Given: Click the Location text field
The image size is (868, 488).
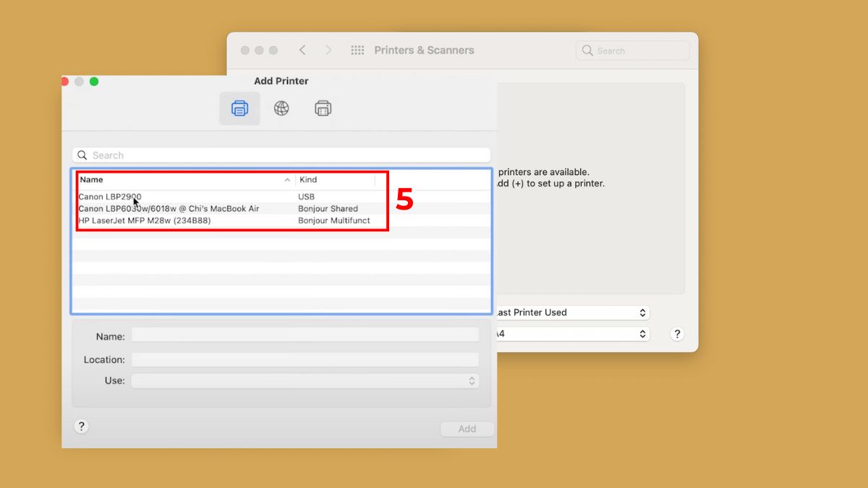Looking at the screenshot, I should tap(305, 359).
